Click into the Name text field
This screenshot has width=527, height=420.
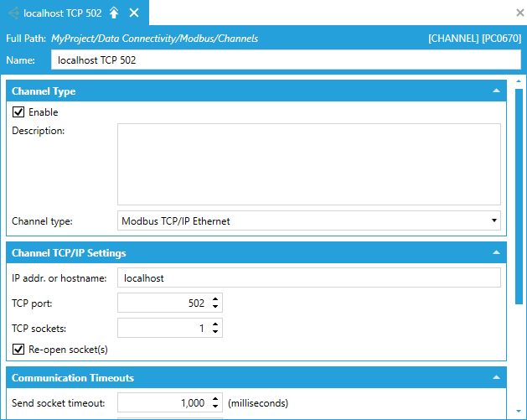click(276, 60)
